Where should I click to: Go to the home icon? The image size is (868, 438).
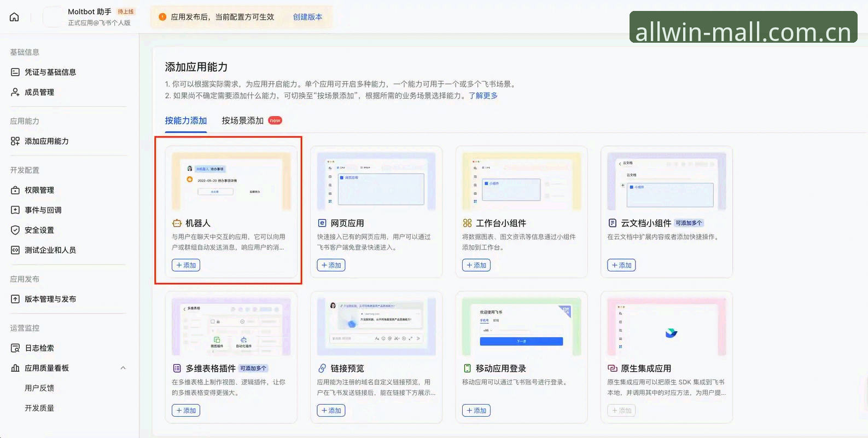14,17
